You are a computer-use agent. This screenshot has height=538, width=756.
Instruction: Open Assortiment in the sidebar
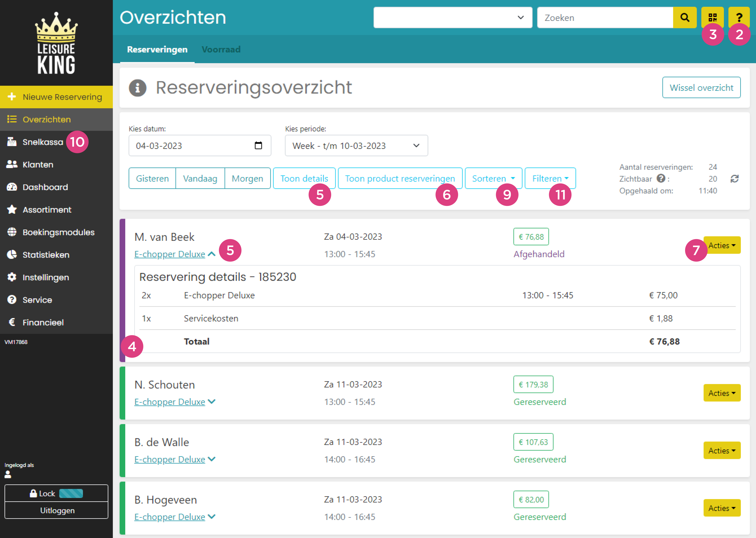click(x=56, y=209)
